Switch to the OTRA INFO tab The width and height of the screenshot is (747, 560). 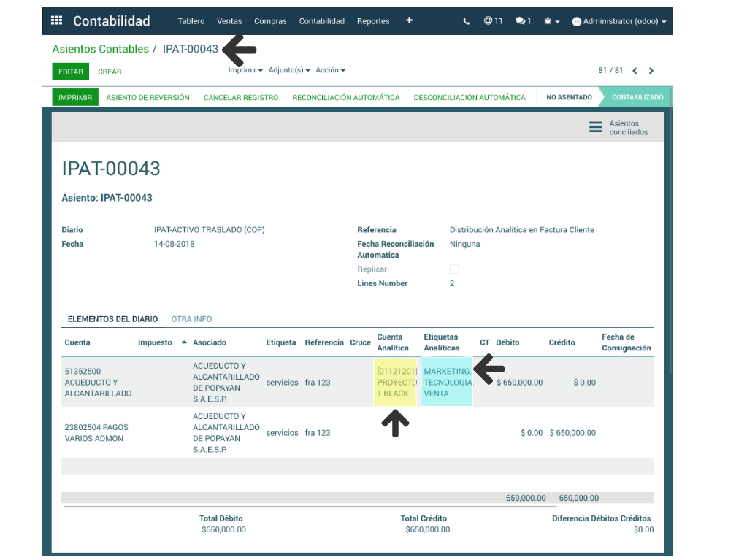(x=191, y=319)
